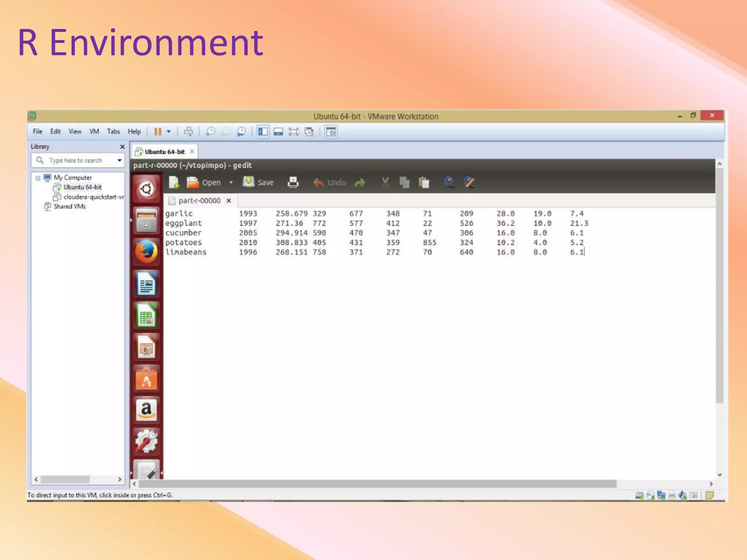Open the VMware Help menu
This screenshot has height=560, width=747.
(x=134, y=132)
